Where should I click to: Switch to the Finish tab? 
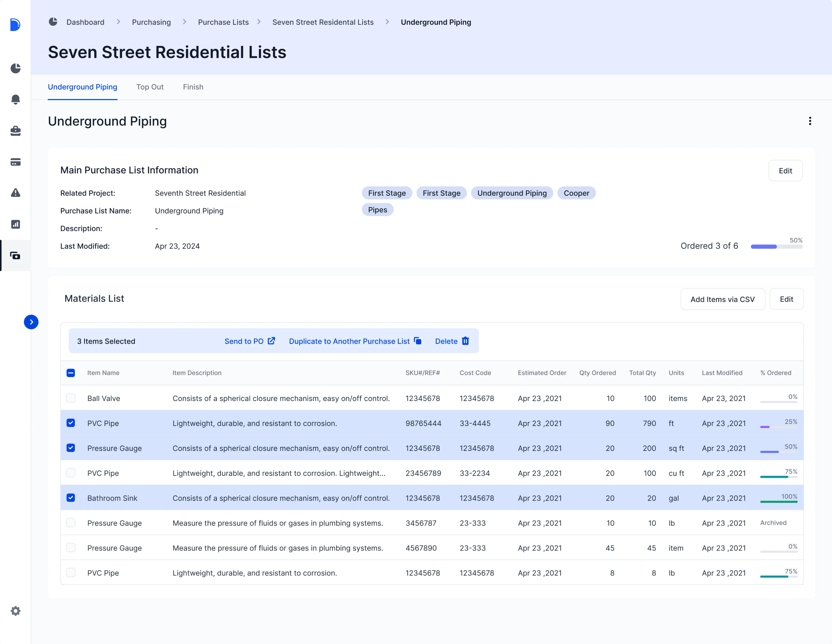point(193,87)
